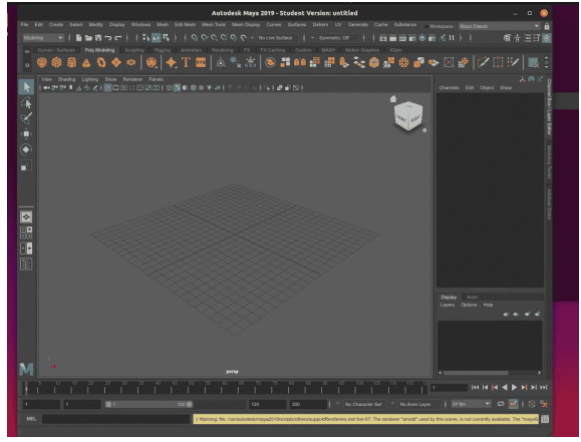Toggle Select by object type mode
The image size is (581, 442).
point(156,38)
